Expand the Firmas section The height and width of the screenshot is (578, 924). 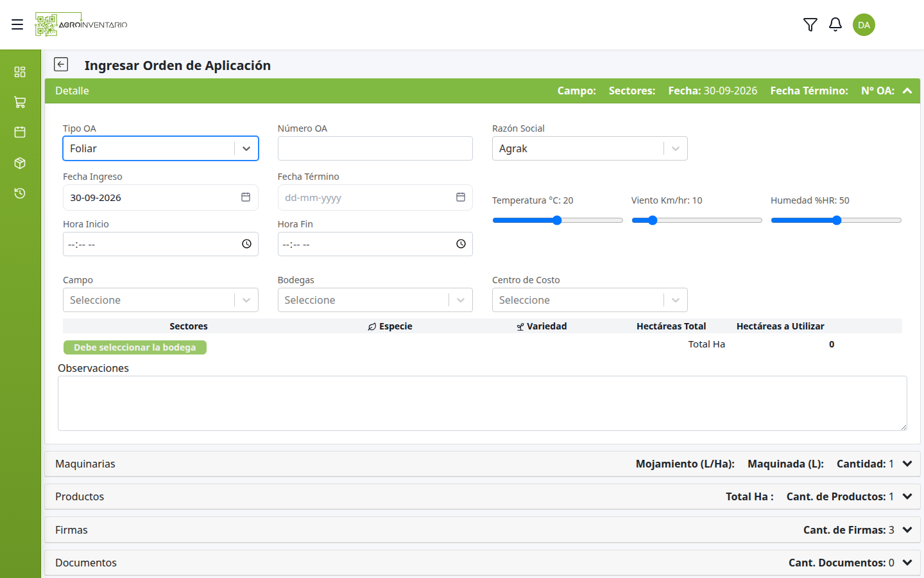pos(907,530)
